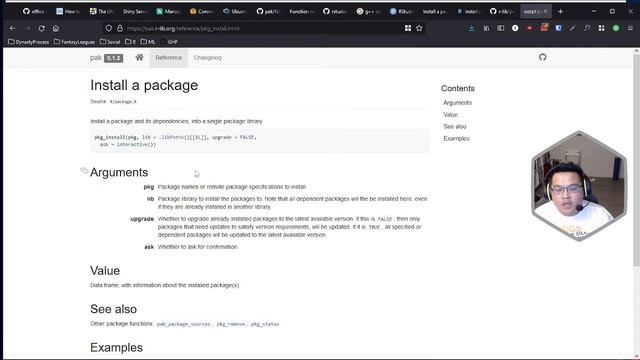Click the pkg argument label
640x360 pixels.
click(x=149, y=187)
